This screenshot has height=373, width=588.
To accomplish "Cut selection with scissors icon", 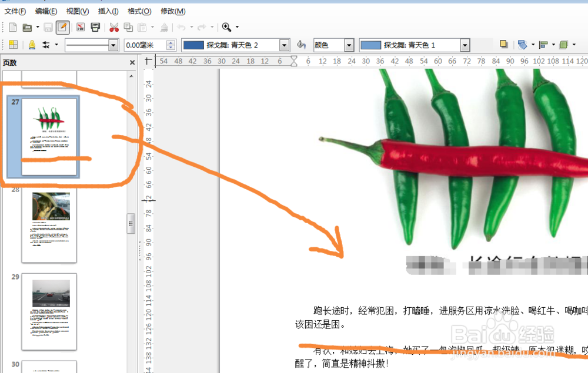I will coord(114,28).
